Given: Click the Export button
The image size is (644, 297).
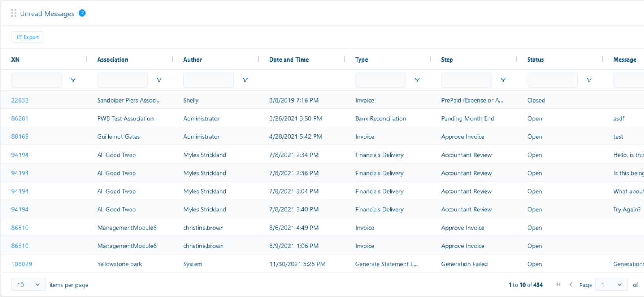Looking at the screenshot, I should [28, 37].
